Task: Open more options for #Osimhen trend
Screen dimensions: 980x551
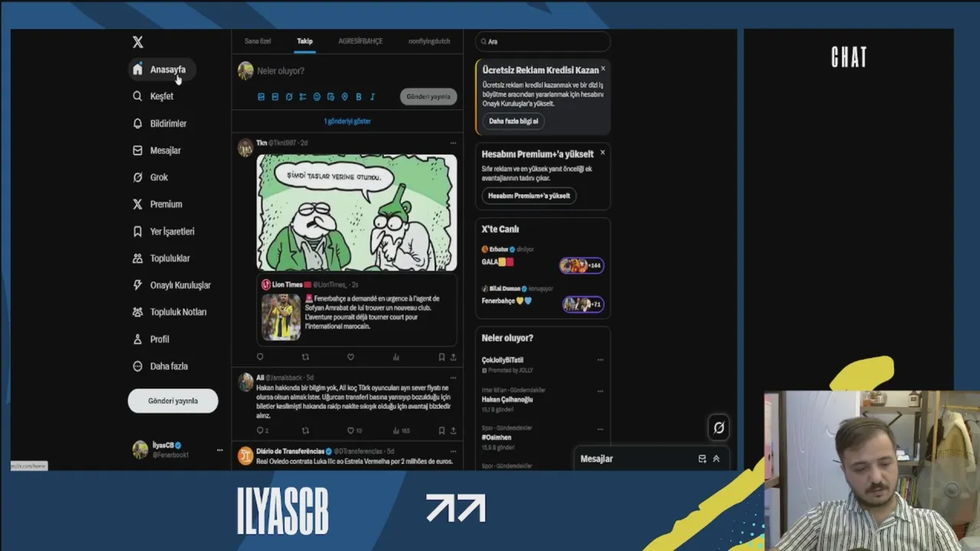Action: 600,429
